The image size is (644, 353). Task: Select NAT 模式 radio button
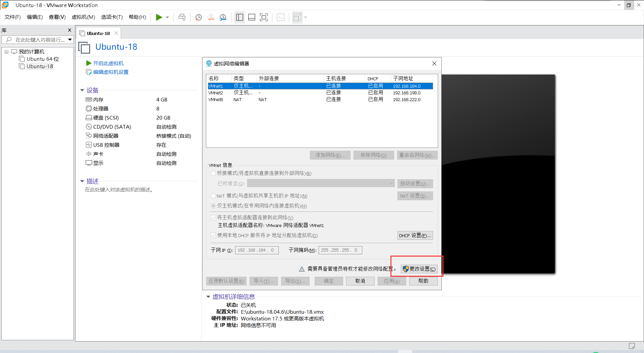pyautogui.click(x=213, y=196)
